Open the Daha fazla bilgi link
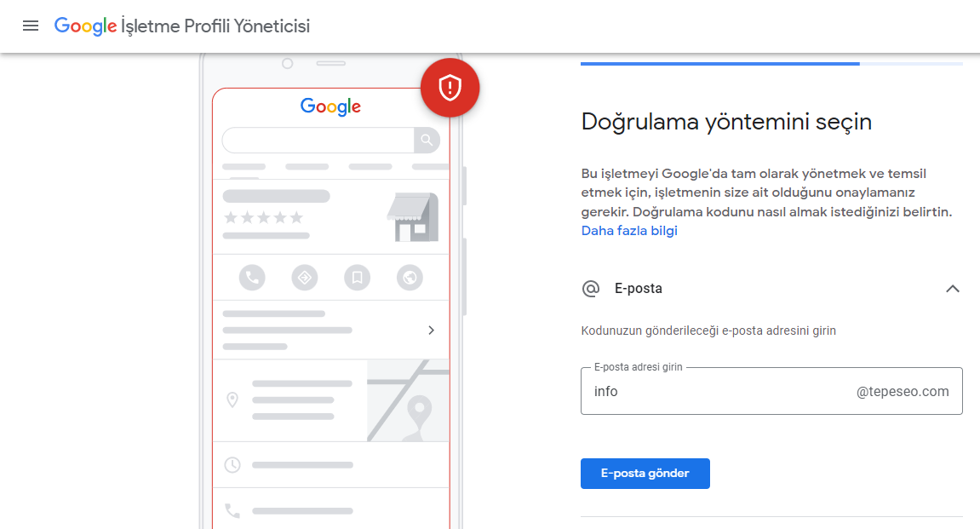Image resolution: width=980 pixels, height=529 pixels. pos(629,230)
